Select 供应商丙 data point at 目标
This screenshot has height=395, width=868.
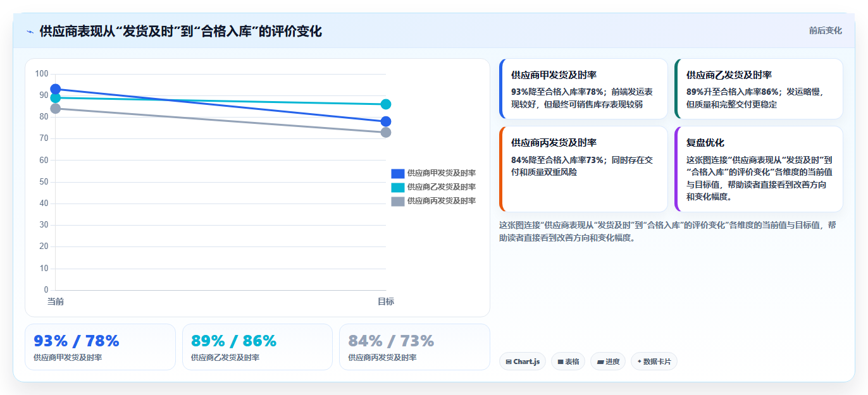386,132
